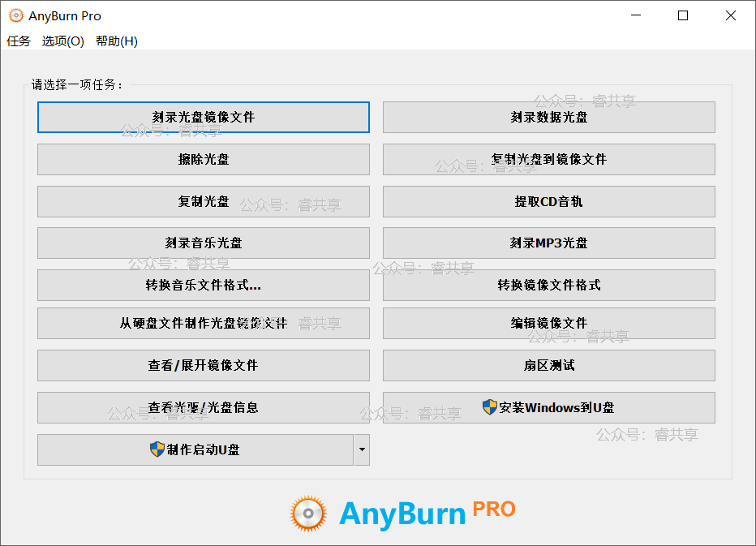Screen dimensions: 756x546
Task: Click the 制作启动U盘 shield button
Action: coord(195,449)
